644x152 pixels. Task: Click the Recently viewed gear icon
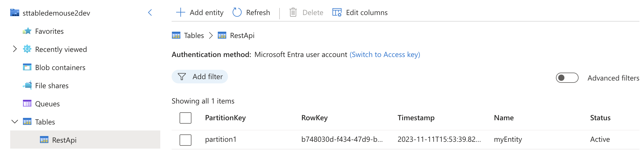(27, 49)
